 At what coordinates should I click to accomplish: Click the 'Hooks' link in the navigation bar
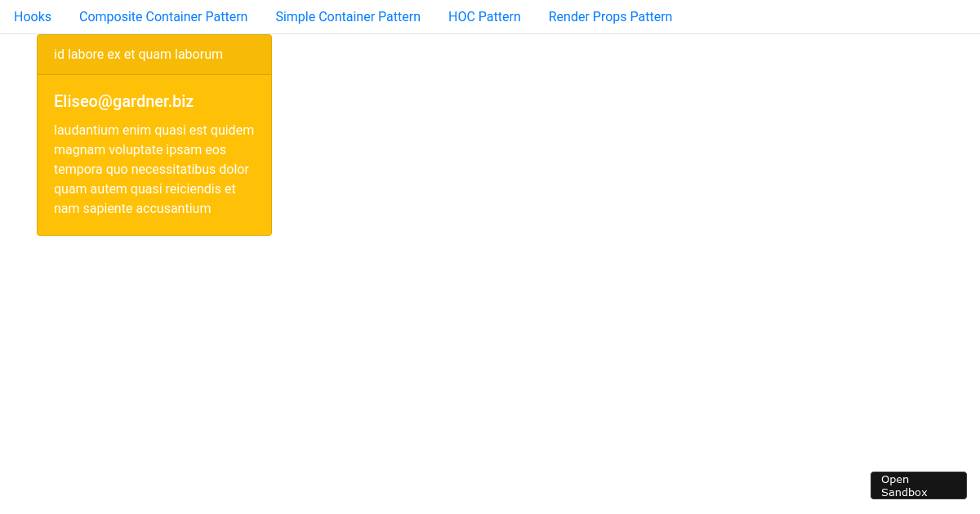point(33,16)
